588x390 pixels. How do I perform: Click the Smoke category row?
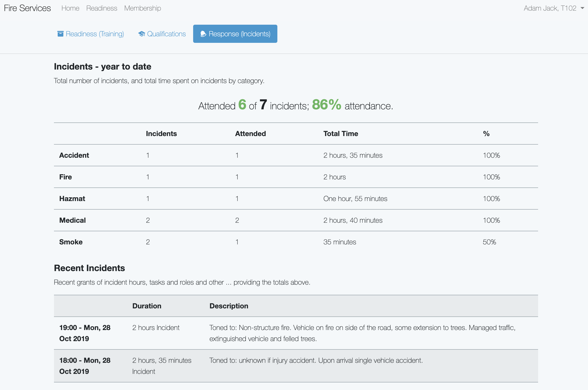click(71, 242)
